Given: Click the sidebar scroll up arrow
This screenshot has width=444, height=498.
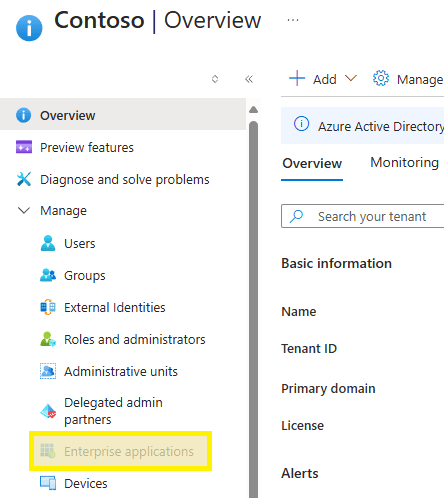Looking at the screenshot, I should [x=253, y=110].
